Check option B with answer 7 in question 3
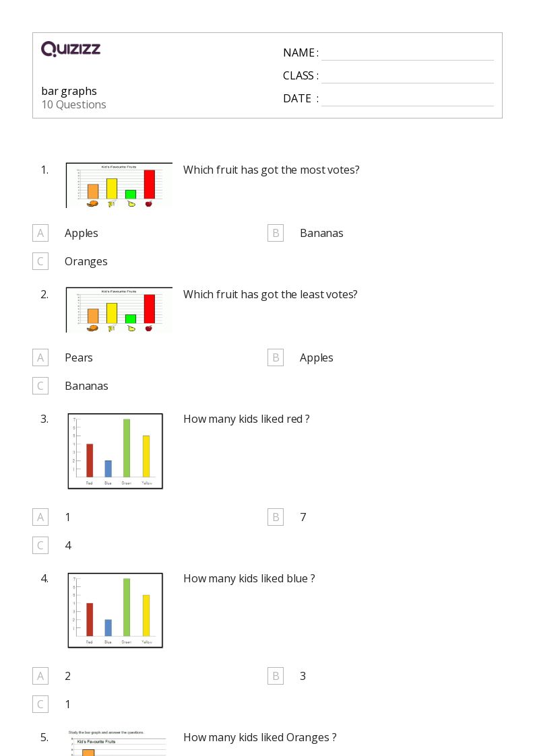535x756 pixels. coord(275,517)
